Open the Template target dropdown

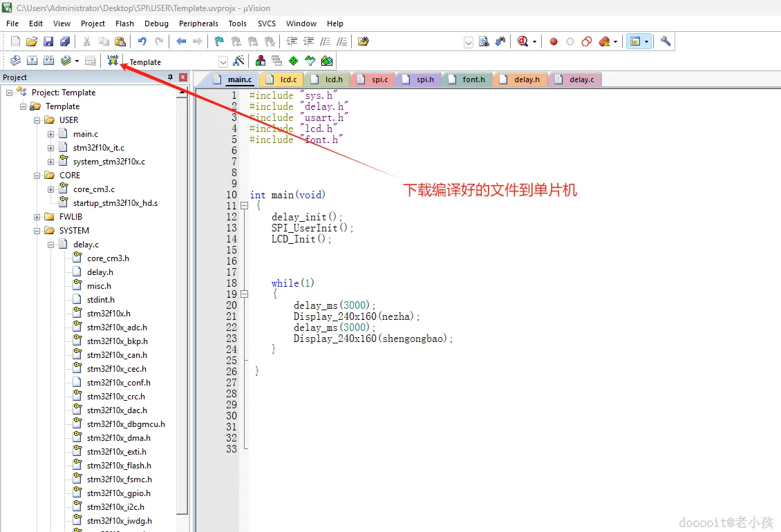pyautogui.click(x=223, y=61)
